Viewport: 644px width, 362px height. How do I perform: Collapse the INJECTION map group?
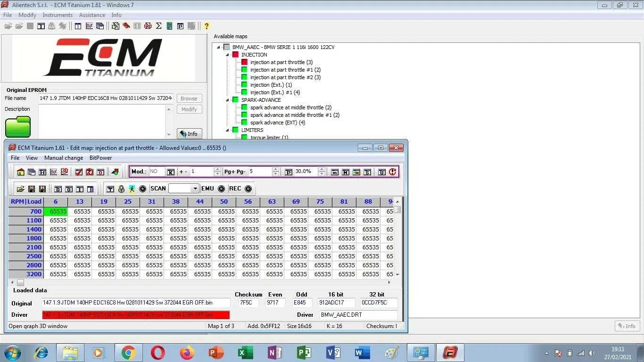click(x=227, y=55)
